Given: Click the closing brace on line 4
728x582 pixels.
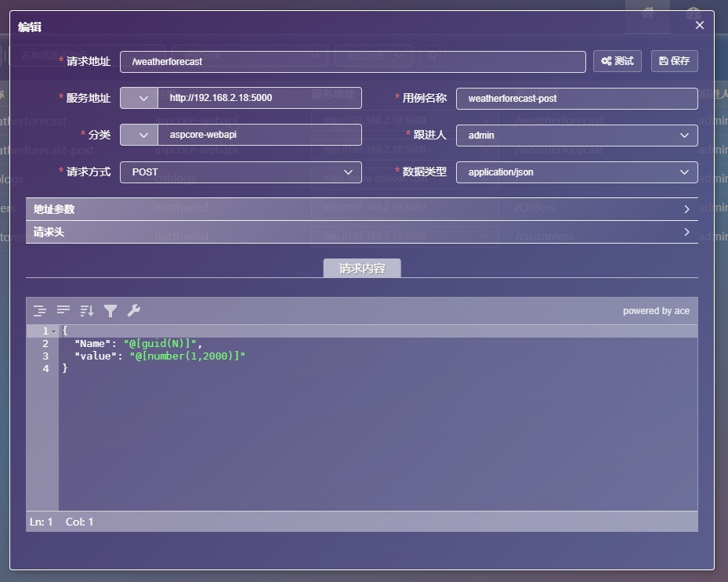Looking at the screenshot, I should [65, 368].
